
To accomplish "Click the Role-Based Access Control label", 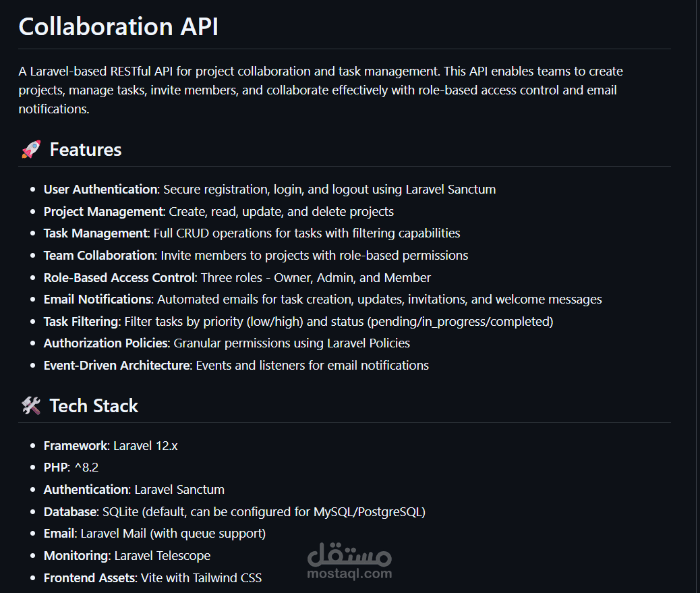I will tap(119, 278).
